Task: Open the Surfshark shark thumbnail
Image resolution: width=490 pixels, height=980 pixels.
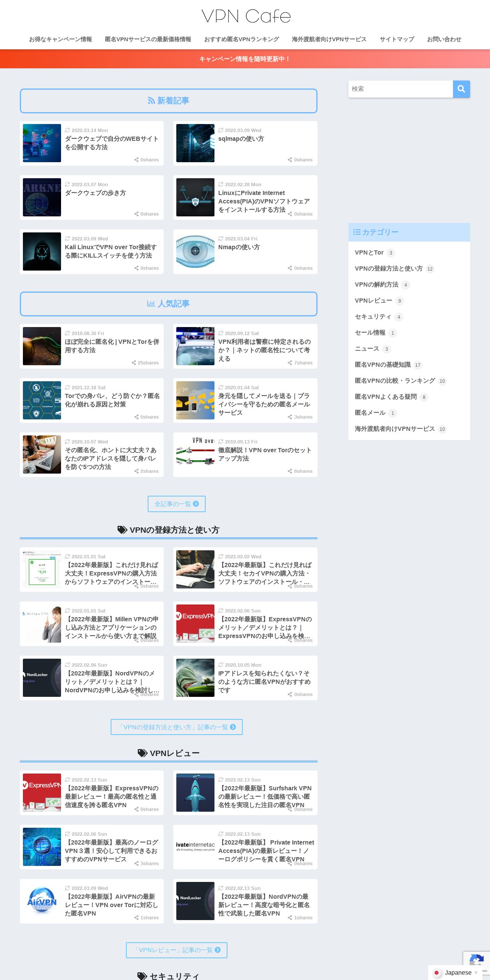Action: point(195,793)
